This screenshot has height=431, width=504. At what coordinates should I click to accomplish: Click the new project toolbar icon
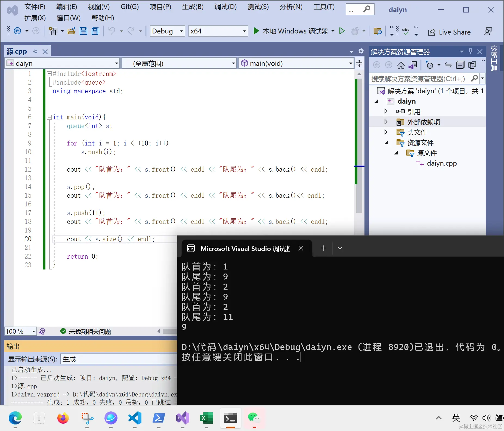click(x=53, y=31)
